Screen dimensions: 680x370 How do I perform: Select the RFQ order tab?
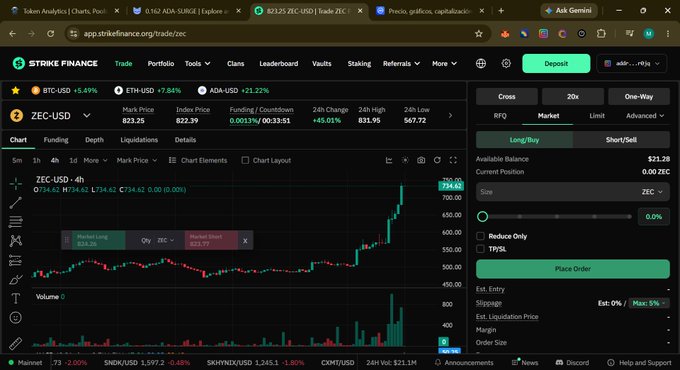point(500,115)
